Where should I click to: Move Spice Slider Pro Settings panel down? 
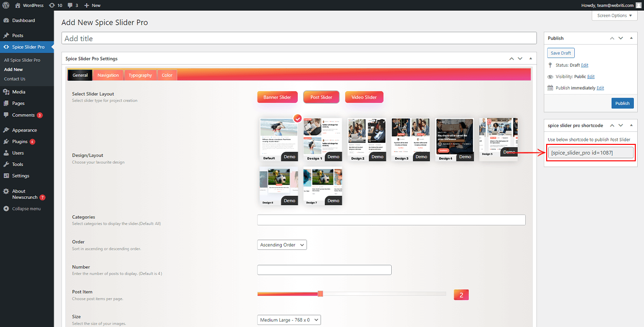click(x=520, y=59)
